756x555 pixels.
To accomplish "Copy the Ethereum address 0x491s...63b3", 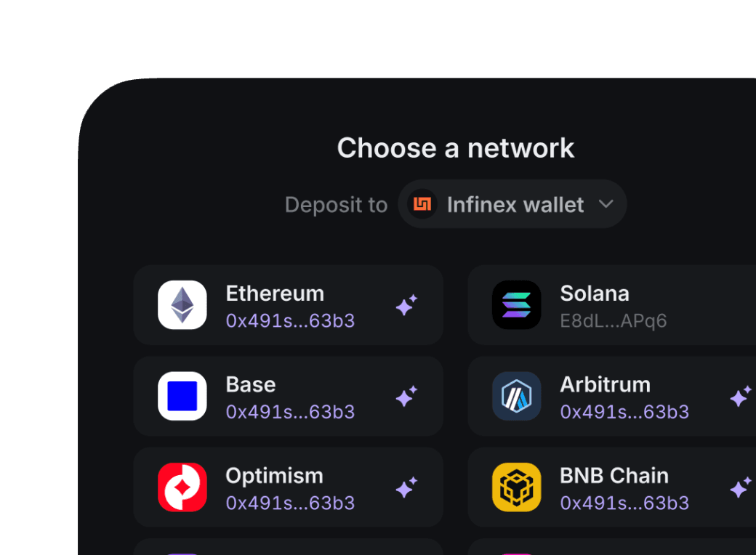I will pos(290,320).
